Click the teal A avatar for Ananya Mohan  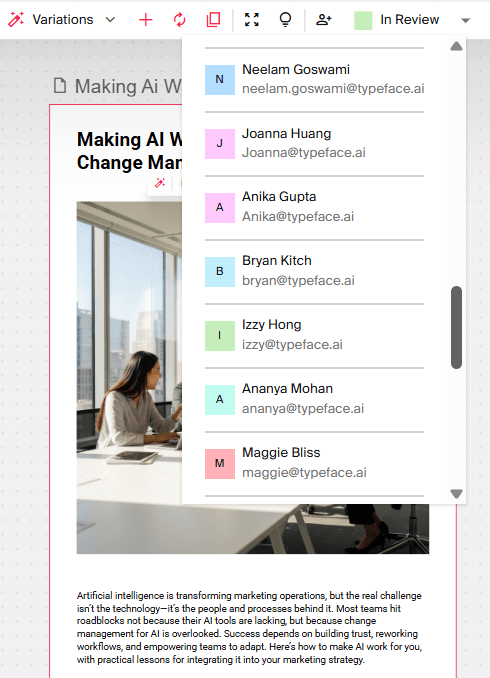click(220, 400)
